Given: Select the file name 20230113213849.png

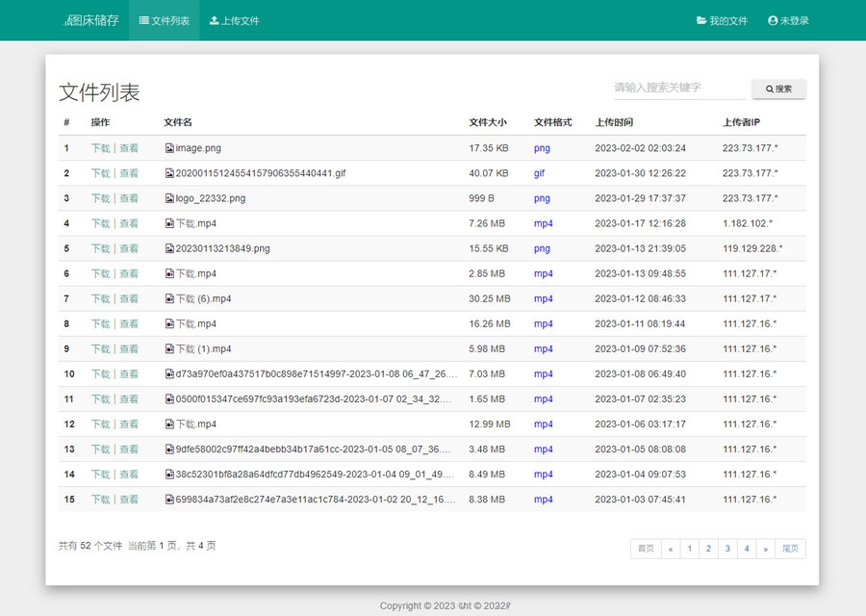Looking at the screenshot, I should coord(222,248).
